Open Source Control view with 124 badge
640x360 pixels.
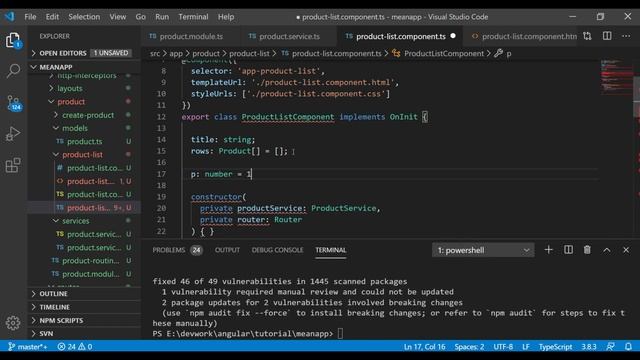[x=13, y=102]
